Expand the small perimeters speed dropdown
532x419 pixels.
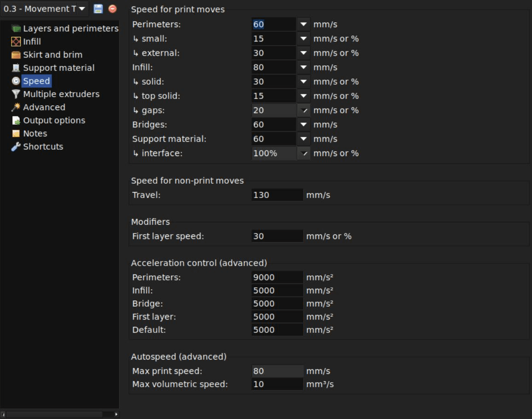pos(303,39)
